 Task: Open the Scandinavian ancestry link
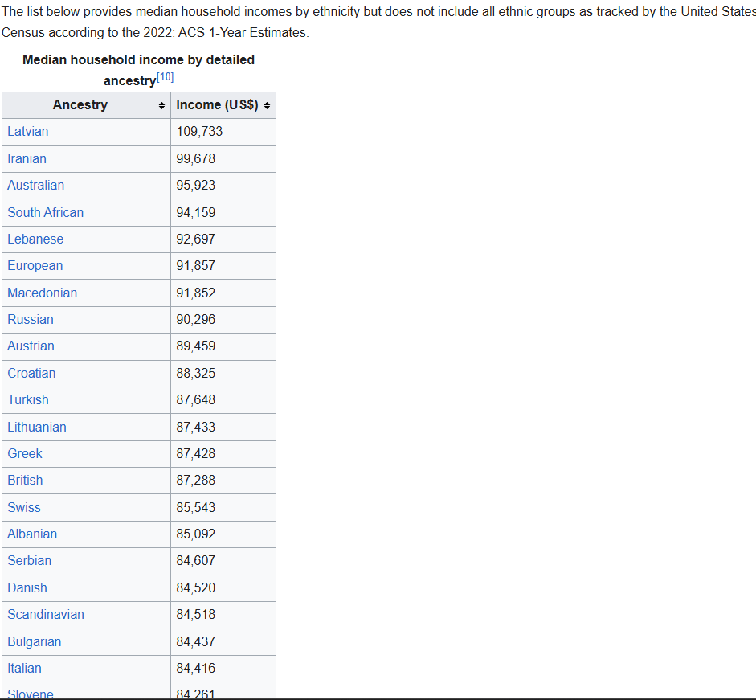pyautogui.click(x=46, y=614)
